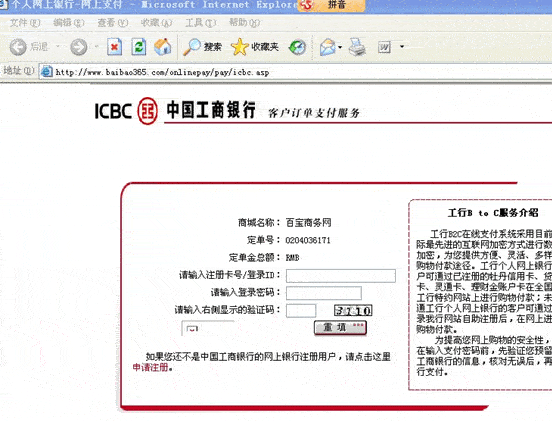Screen dimensions: 552x421
Task: Expand the Back button dropdown arrow
Action: [x=58, y=46]
